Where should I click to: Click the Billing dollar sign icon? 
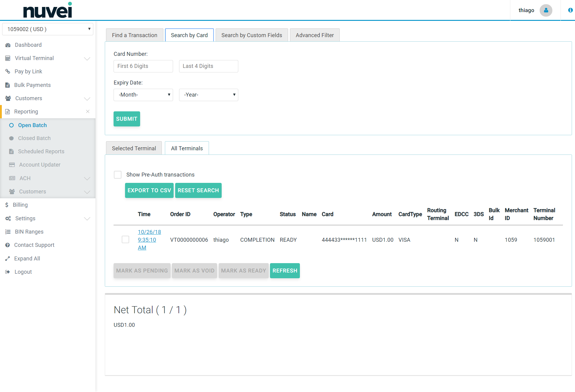click(7, 205)
